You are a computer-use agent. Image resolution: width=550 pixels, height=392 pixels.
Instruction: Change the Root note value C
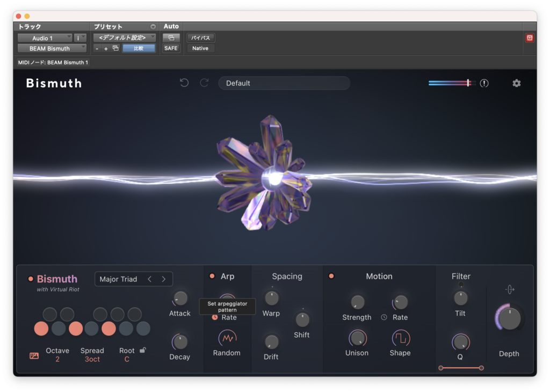[127, 359]
